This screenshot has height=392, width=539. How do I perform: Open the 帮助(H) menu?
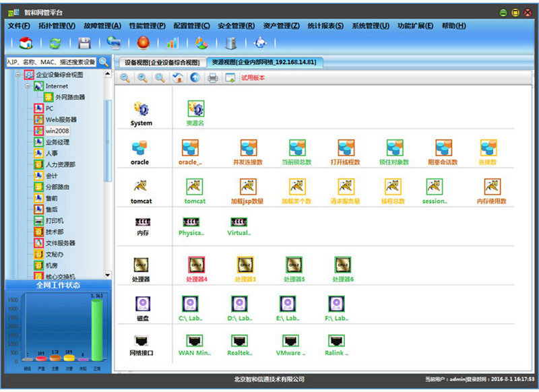[x=453, y=26]
